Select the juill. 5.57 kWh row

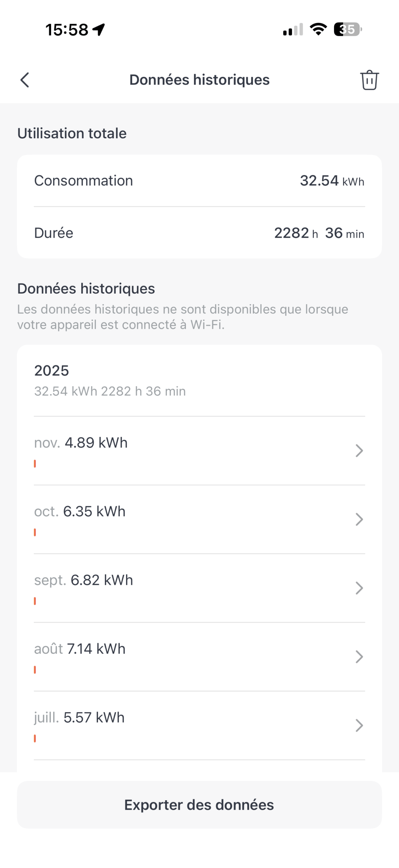[169, 726]
